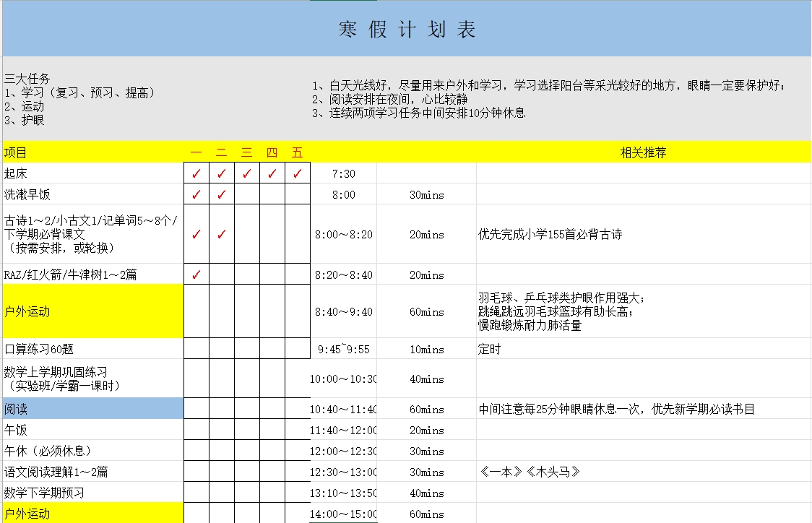The height and width of the screenshot is (523, 812).
Task: Select the time cell 8:00
Action: pos(344,194)
